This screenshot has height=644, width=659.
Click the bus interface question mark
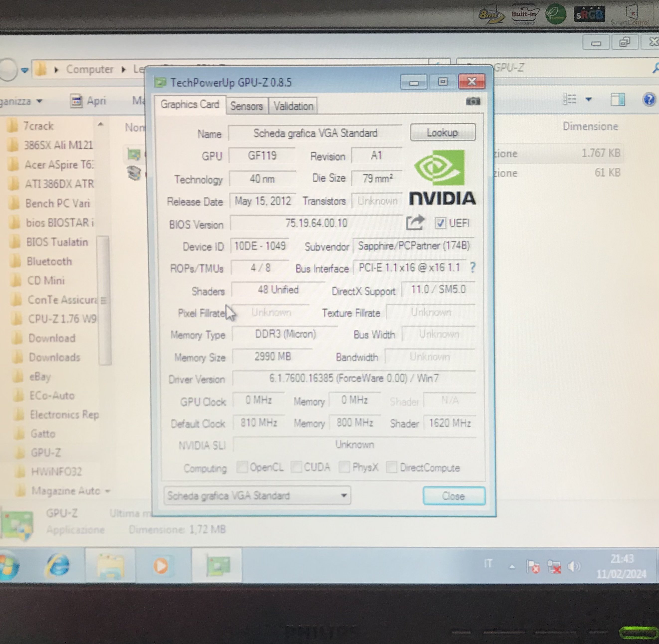pyautogui.click(x=473, y=268)
